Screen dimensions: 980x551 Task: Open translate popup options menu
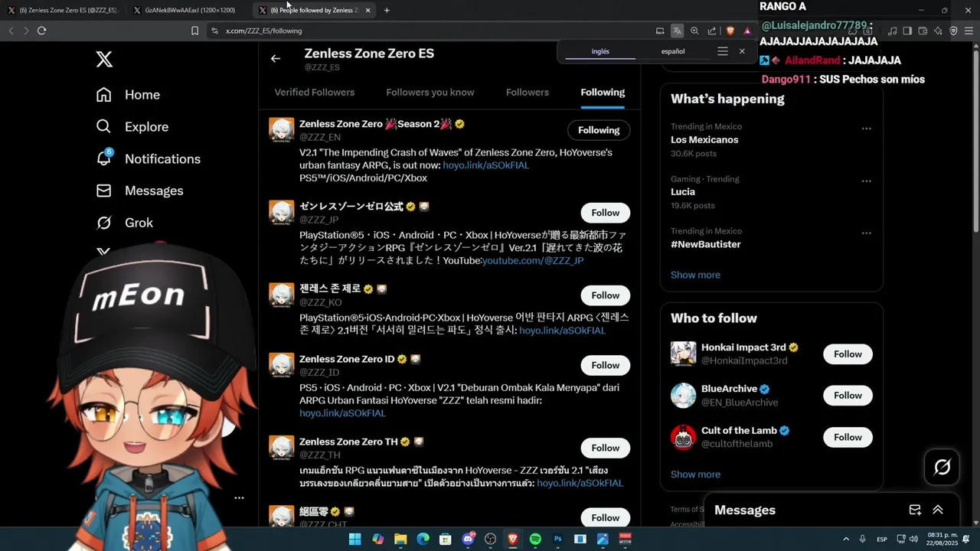(723, 51)
